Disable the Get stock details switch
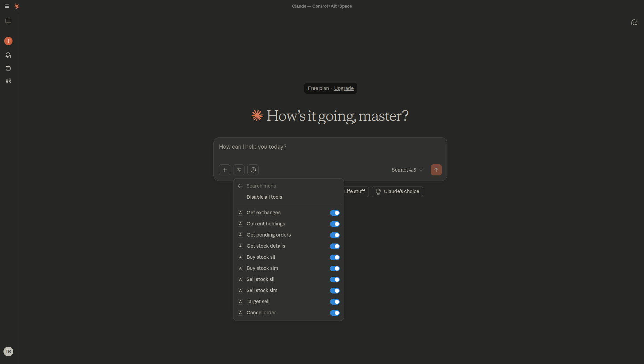This screenshot has width=644, height=364. pyautogui.click(x=335, y=246)
